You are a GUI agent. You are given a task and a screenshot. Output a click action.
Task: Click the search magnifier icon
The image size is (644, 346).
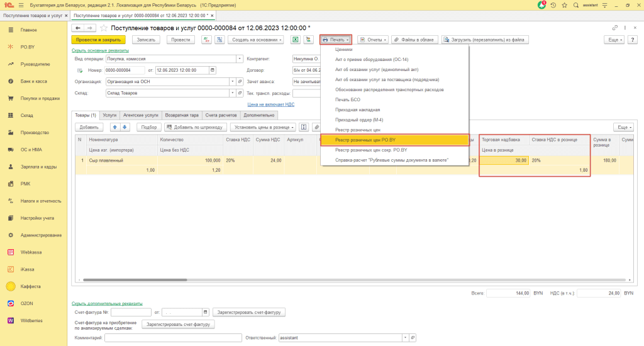click(575, 4)
